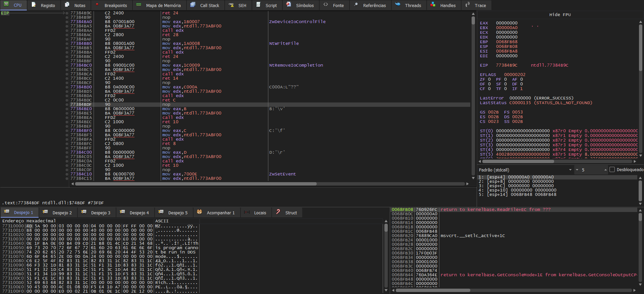Open the Trace tab icon
Viewport: 644px width, 294px height.
click(468, 5)
